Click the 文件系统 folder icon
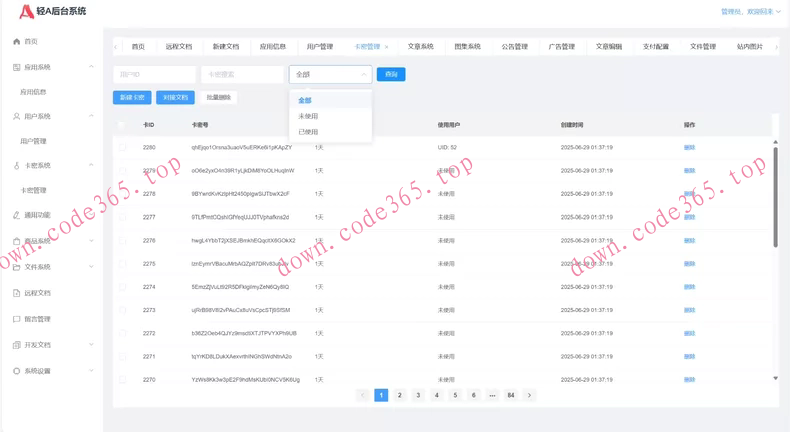 (x=17, y=267)
